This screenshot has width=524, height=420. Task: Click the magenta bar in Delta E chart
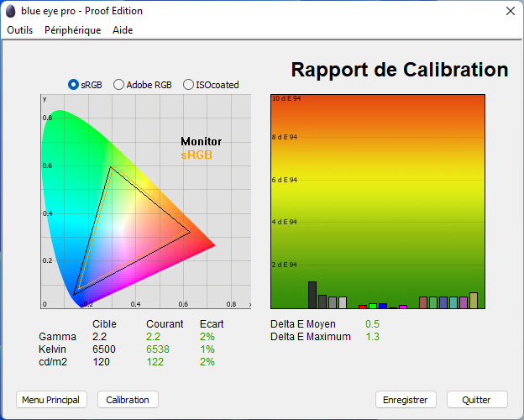click(x=403, y=307)
